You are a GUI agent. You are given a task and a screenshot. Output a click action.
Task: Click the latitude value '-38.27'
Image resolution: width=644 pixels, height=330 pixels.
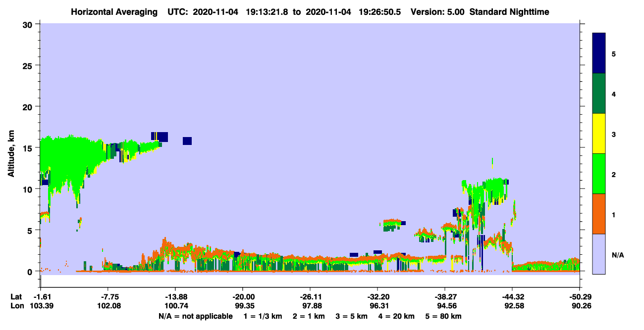(444, 297)
